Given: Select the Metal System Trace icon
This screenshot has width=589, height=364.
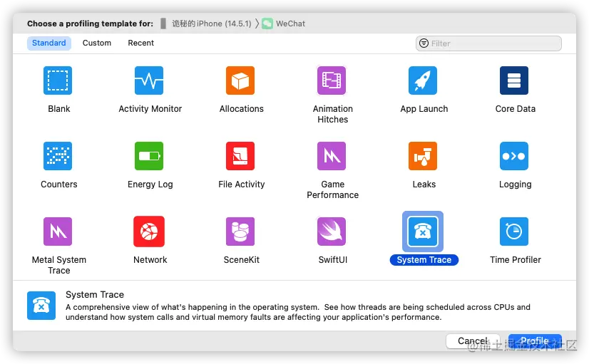Looking at the screenshot, I should (x=58, y=232).
